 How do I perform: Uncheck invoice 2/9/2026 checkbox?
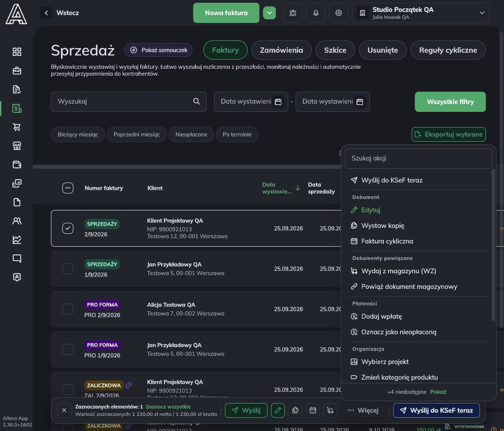tap(67, 228)
